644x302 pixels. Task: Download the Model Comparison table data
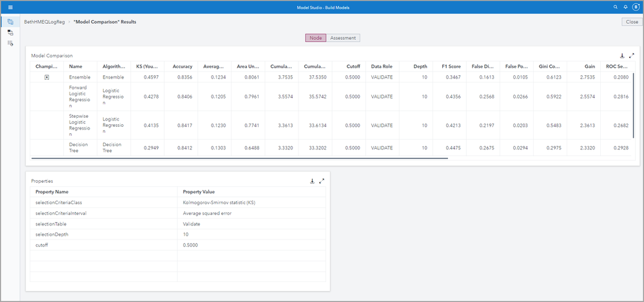point(622,55)
